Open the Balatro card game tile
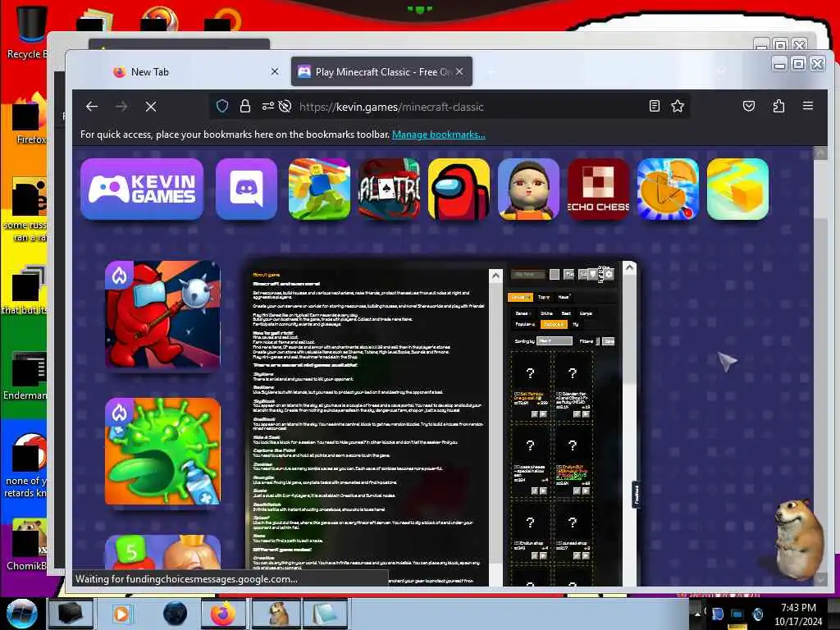The width and height of the screenshot is (840, 630). click(389, 189)
